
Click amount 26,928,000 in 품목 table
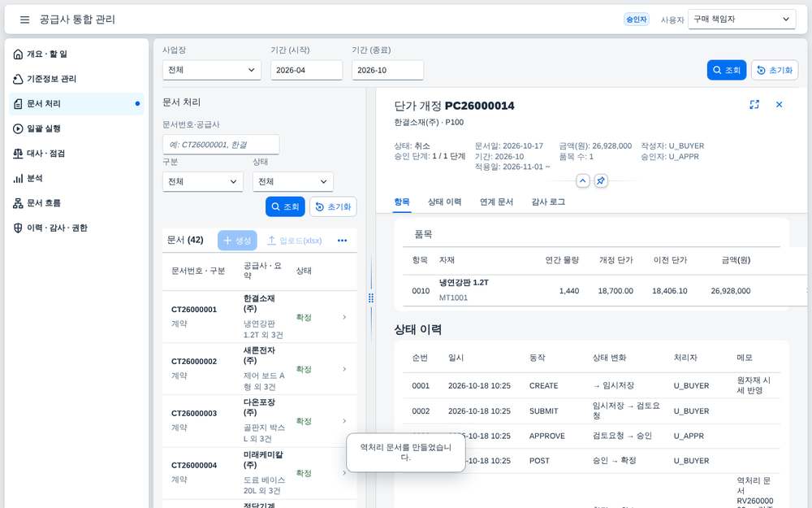coord(730,291)
